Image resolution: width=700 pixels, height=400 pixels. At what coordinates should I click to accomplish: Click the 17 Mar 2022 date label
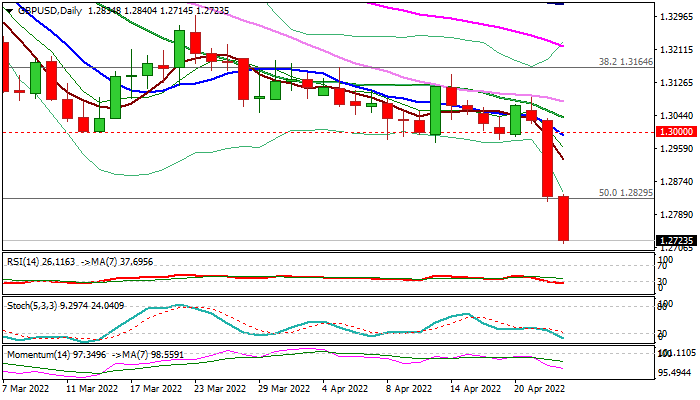(157, 387)
